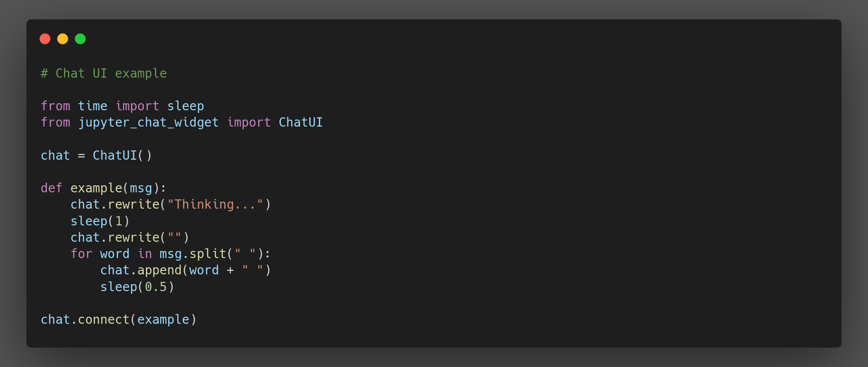Click the 'msg' parameter in function definition
This screenshot has height=367, width=868.
[141, 188]
